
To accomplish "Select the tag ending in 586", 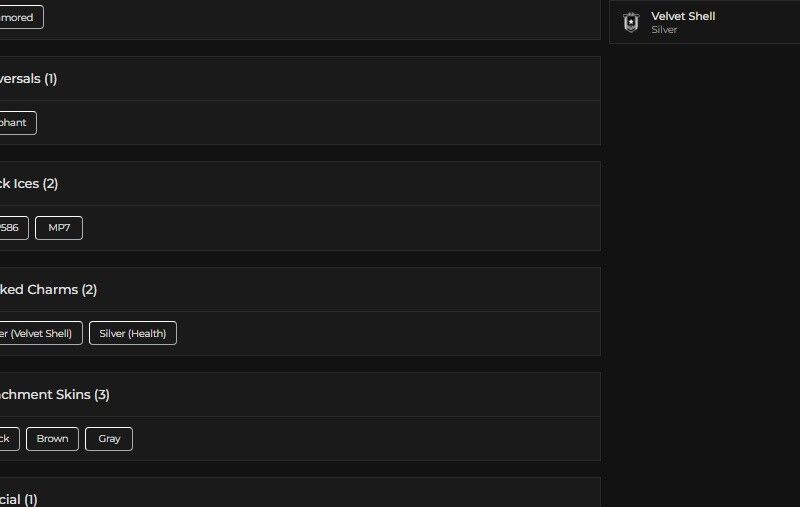I will coord(11,228).
